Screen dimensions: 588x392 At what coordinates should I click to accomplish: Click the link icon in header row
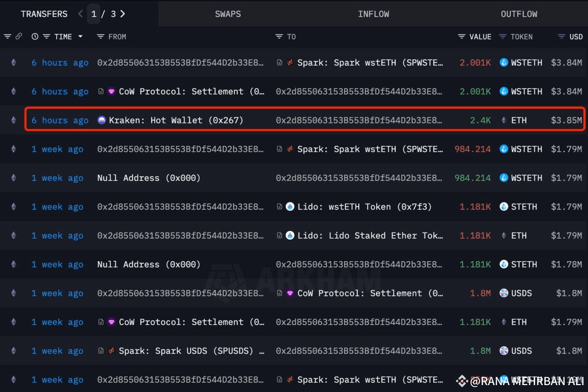pos(19,36)
